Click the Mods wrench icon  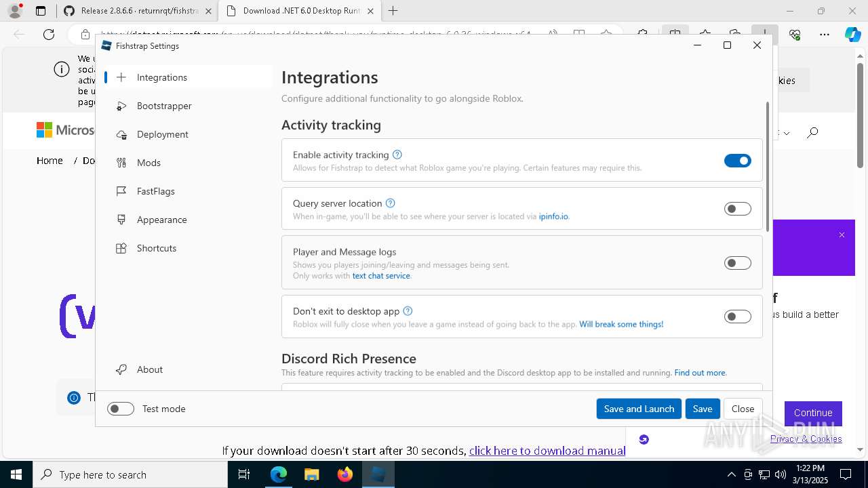(x=121, y=163)
